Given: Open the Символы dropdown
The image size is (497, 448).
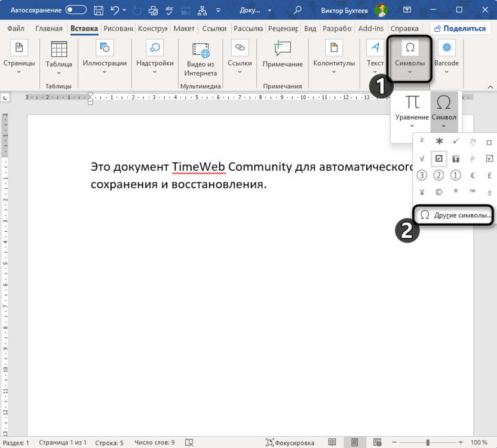Looking at the screenshot, I should (x=410, y=59).
